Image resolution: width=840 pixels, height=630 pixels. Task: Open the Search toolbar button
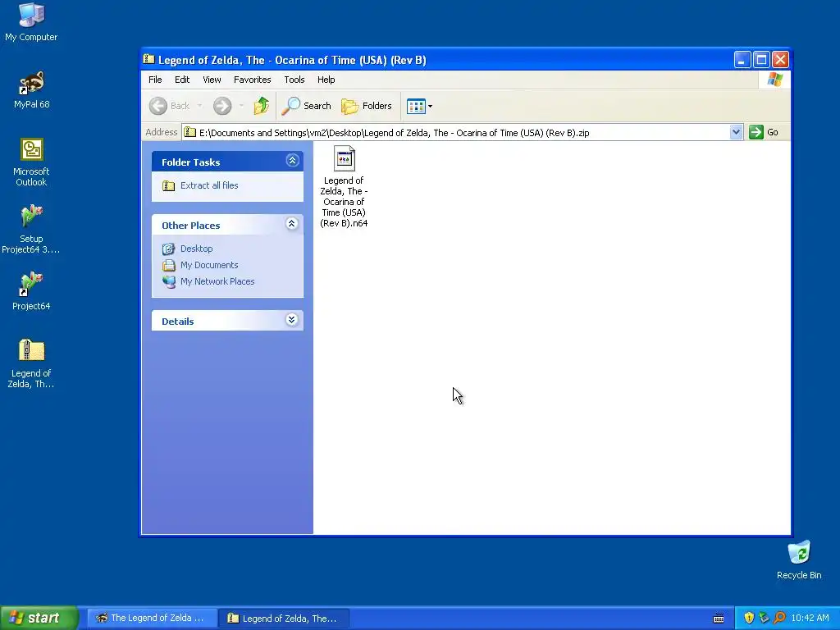pos(307,106)
